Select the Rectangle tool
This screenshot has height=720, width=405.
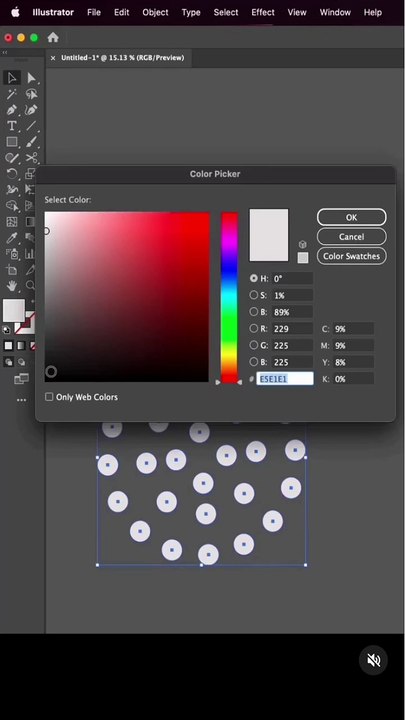click(x=12, y=142)
